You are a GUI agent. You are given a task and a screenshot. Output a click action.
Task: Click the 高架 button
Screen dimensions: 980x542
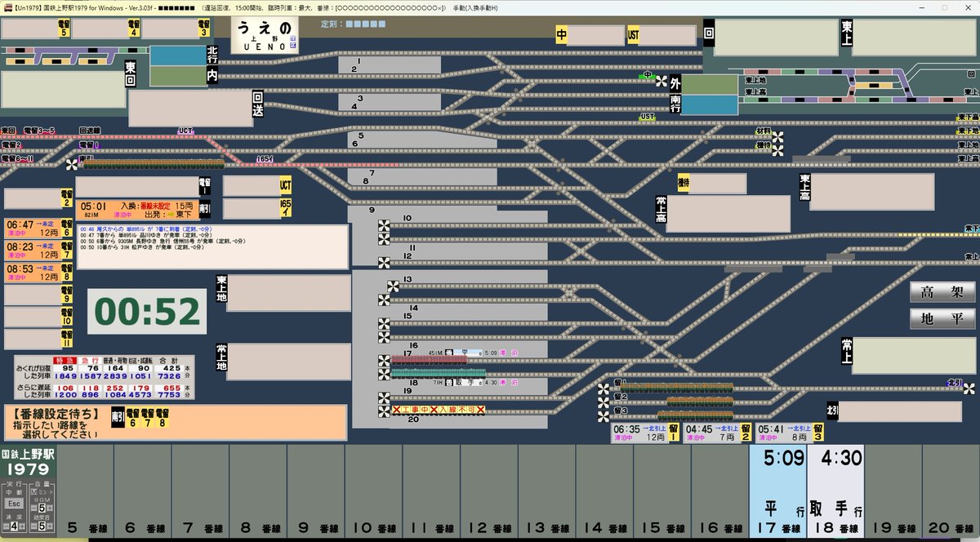point(942,292)
